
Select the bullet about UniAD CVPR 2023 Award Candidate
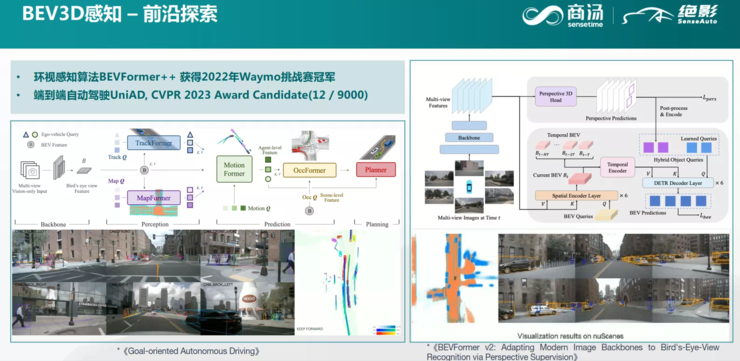201,95
